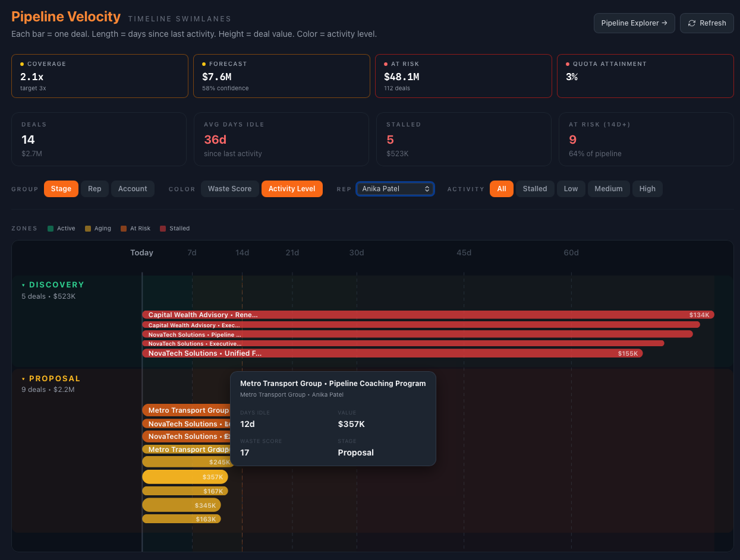Click the Activity Level color swatch button
Viewport: 740px width, 560px height.
(292, 189)
